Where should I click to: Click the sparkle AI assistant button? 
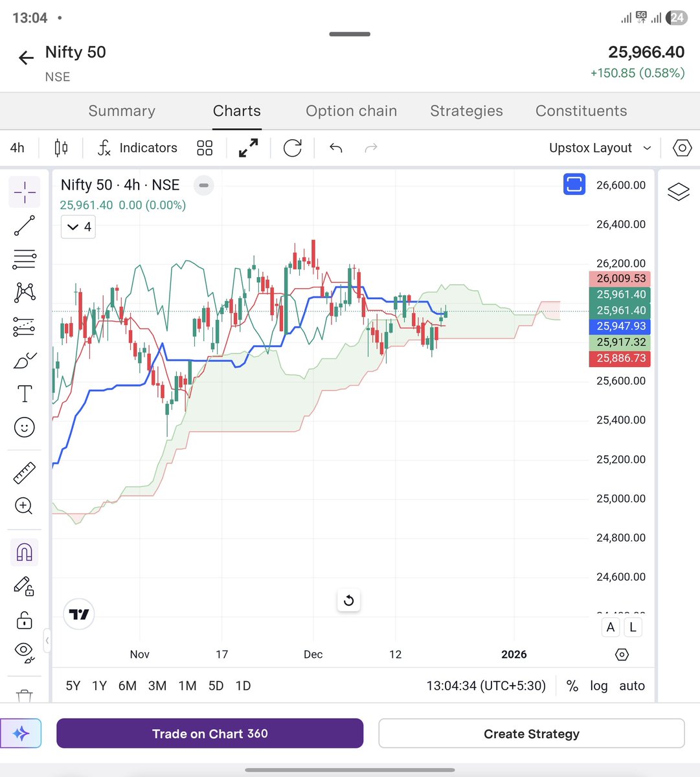pos(21,734)
